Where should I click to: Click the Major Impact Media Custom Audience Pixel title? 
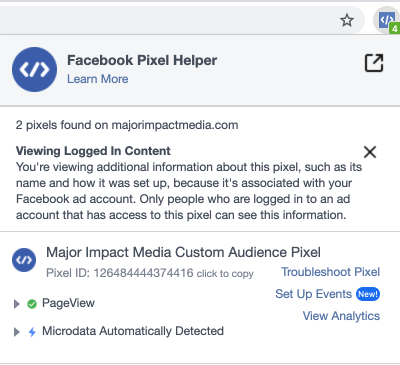tap(183, 252)
